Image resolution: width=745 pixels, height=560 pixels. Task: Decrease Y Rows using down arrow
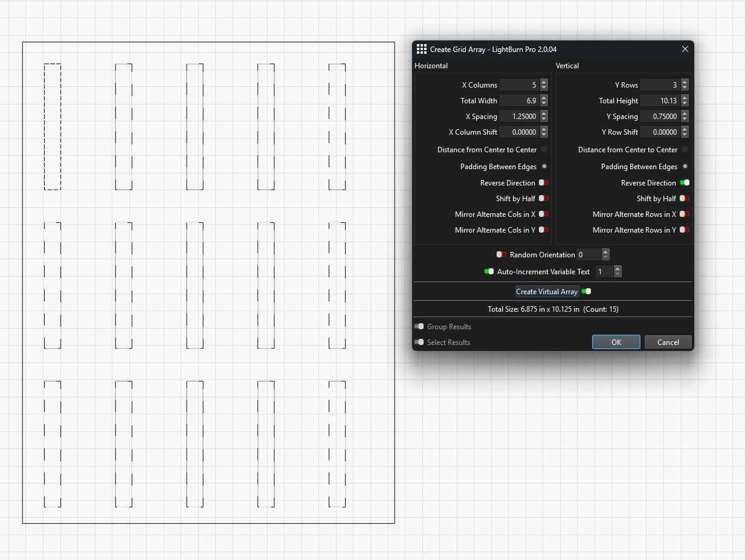[685, 88]
